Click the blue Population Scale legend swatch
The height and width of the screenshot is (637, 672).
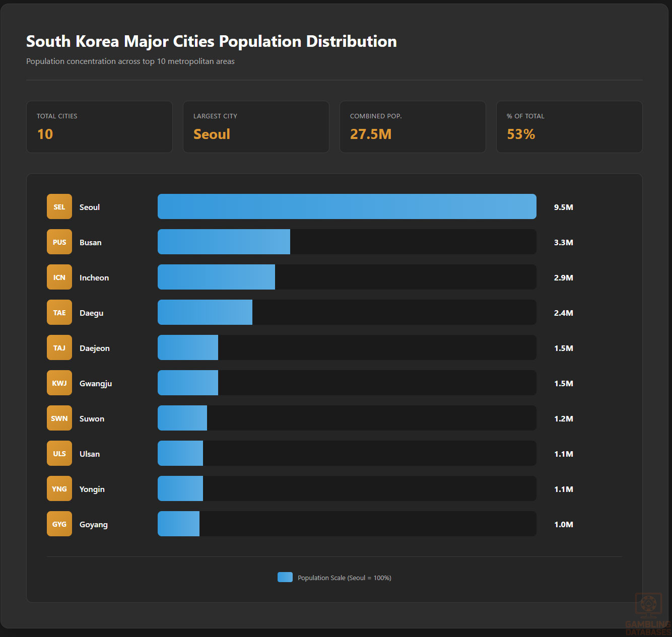(x=285, y=577)
